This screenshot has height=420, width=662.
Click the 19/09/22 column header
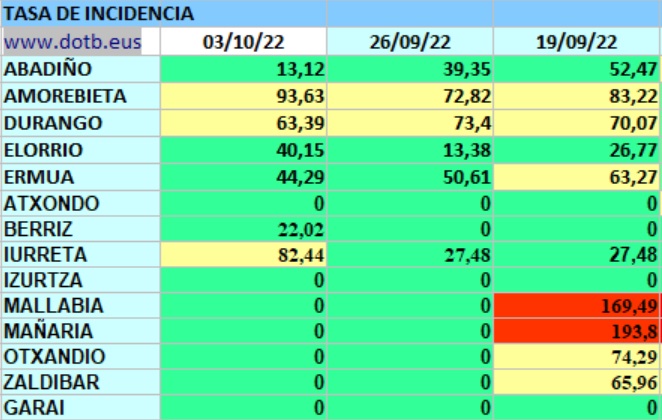[x=576, y=42]
